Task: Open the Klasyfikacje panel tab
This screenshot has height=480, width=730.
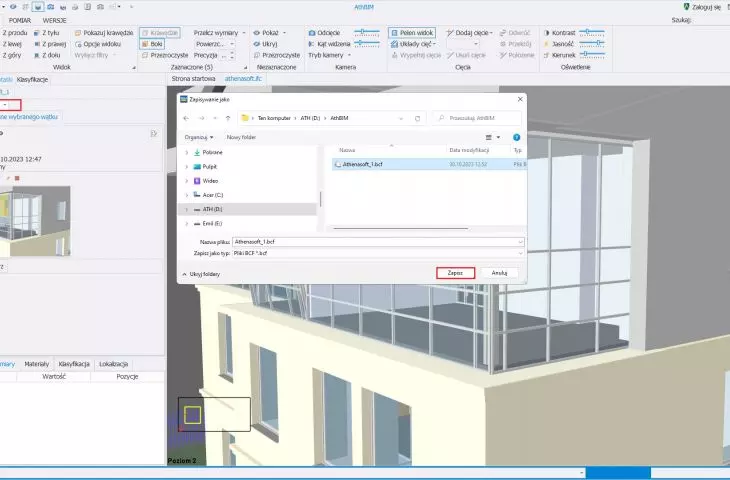Action: (32, 80)
